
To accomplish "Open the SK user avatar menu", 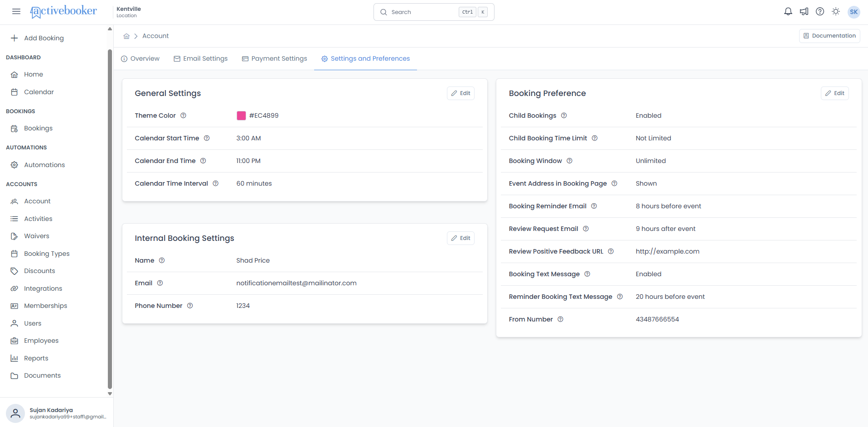I will tap(854, 12).
